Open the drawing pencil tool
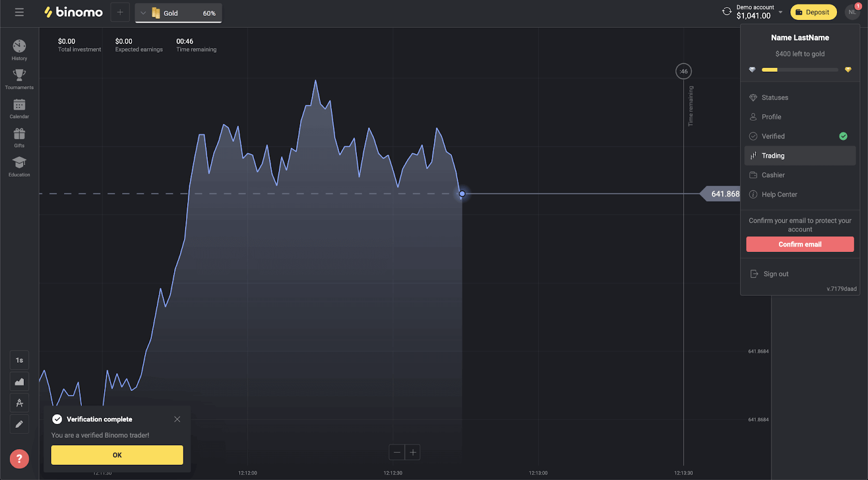Image resolution: width=868 pixels, height=480 pixels. coord(19,424)
